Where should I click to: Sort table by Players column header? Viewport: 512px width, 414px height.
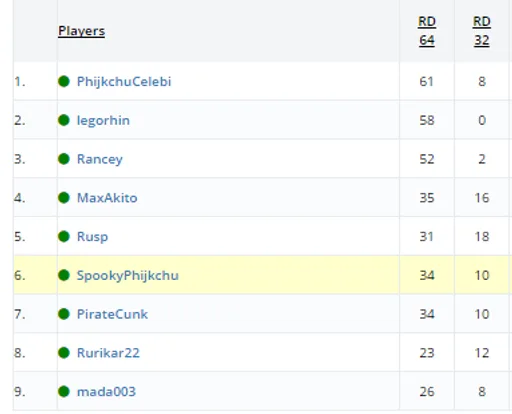point(81,31)
